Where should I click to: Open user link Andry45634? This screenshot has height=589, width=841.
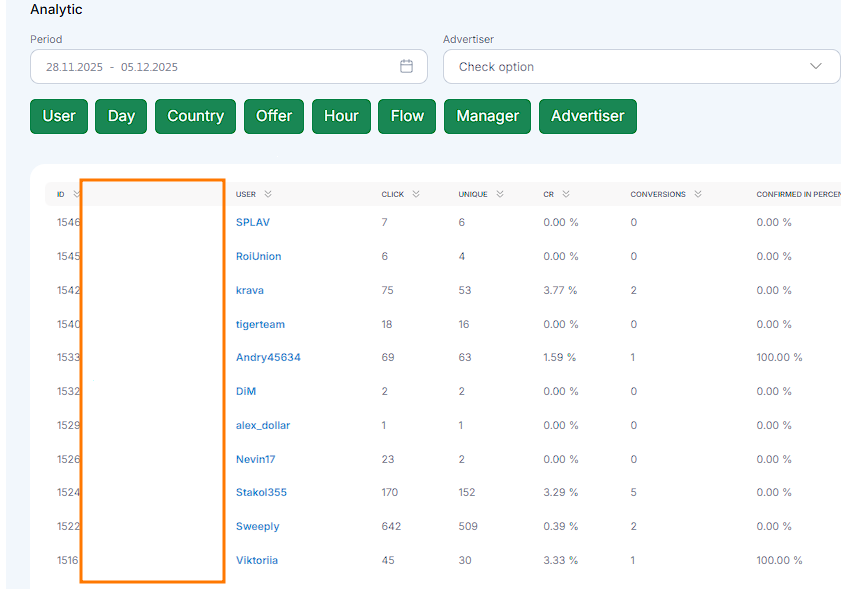pyautogui.click(x=268, y=357)
